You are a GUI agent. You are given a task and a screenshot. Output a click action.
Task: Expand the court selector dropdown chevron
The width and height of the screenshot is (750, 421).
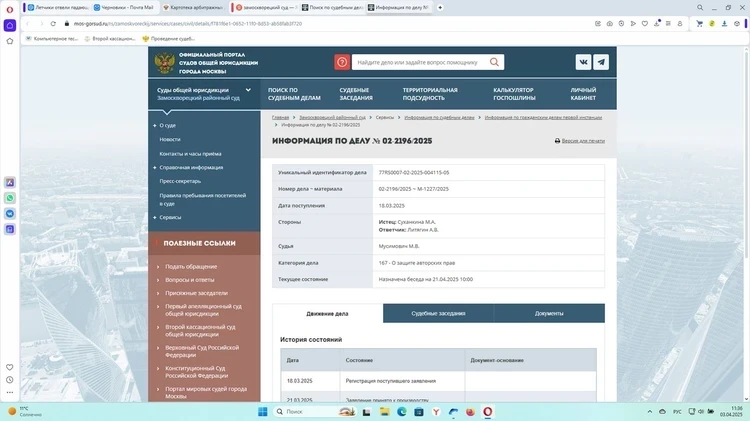pyautogui.click(x=248, y=90)
